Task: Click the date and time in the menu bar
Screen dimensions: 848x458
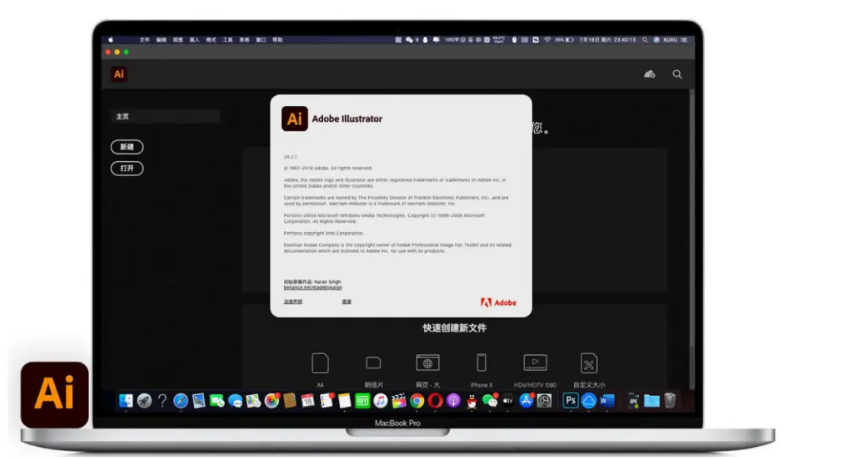Action: click(607, 39)
